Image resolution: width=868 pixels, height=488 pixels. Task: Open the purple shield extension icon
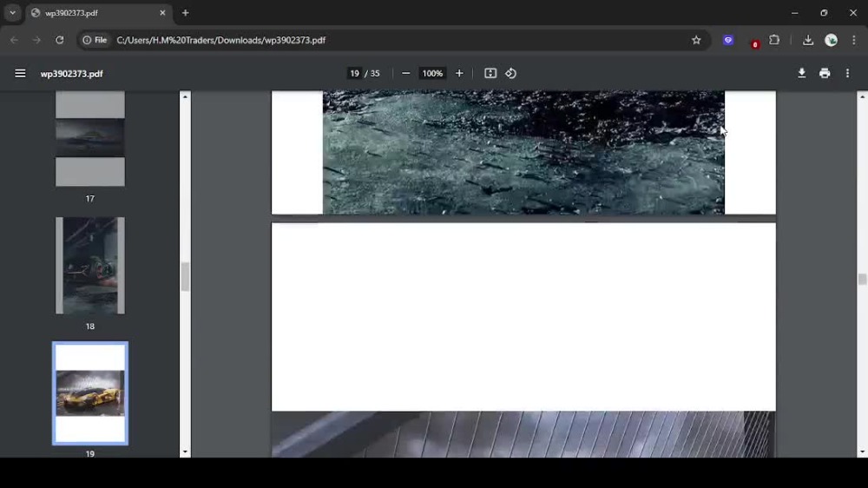click(x=728, y=40)
